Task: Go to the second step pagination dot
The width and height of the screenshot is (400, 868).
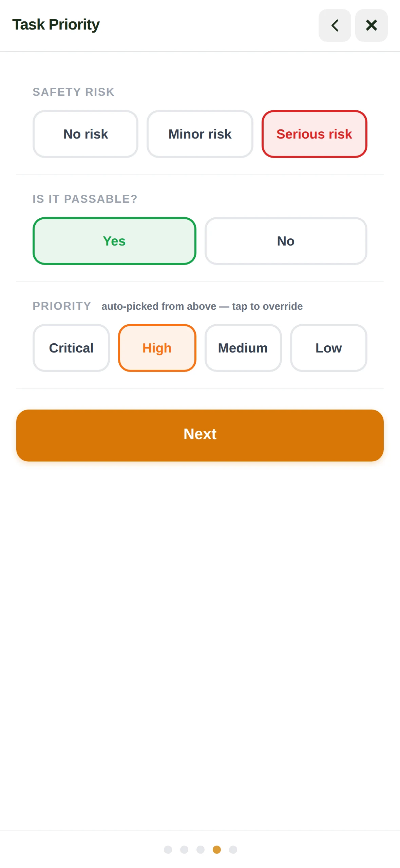Action: coord(184,849)
